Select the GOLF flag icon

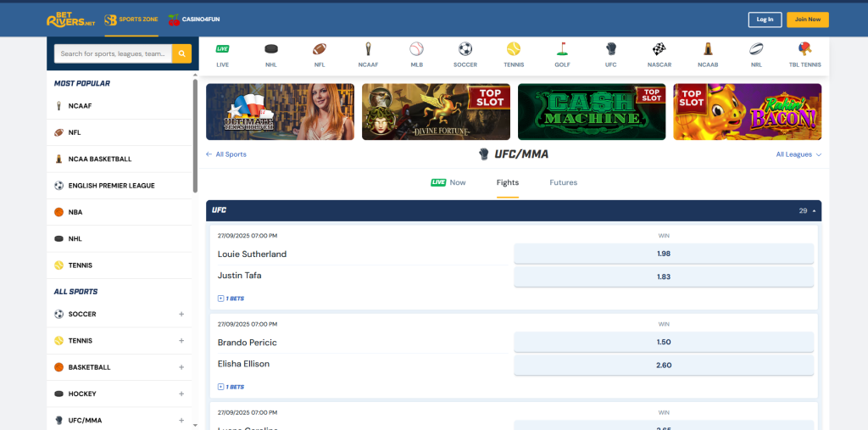(x=563, y=48)
